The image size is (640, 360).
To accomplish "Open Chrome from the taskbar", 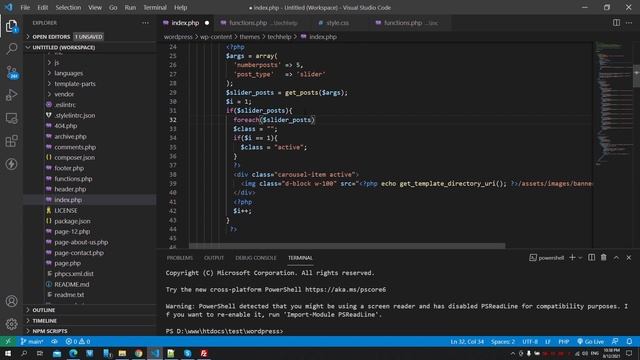I will [138, 353].
